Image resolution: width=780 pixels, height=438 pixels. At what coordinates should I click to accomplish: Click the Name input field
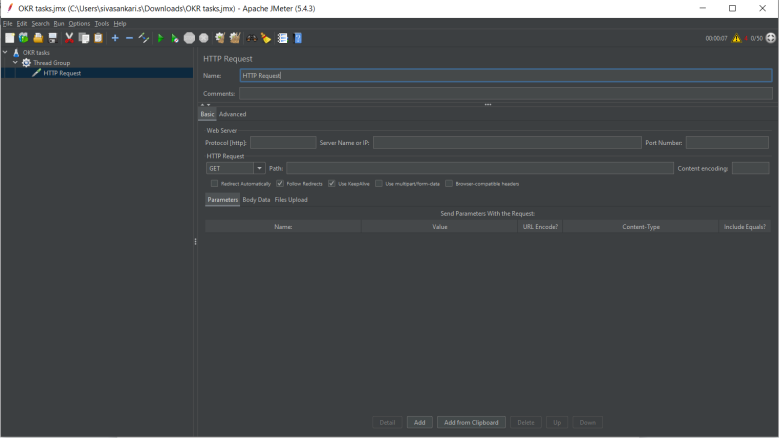[x=506, y=76]
